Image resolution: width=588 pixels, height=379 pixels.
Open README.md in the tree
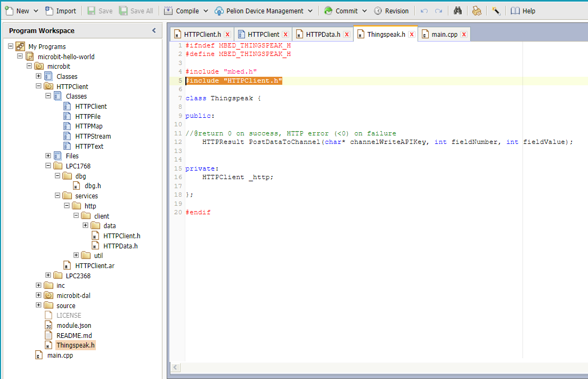click(x=74, y=335)
